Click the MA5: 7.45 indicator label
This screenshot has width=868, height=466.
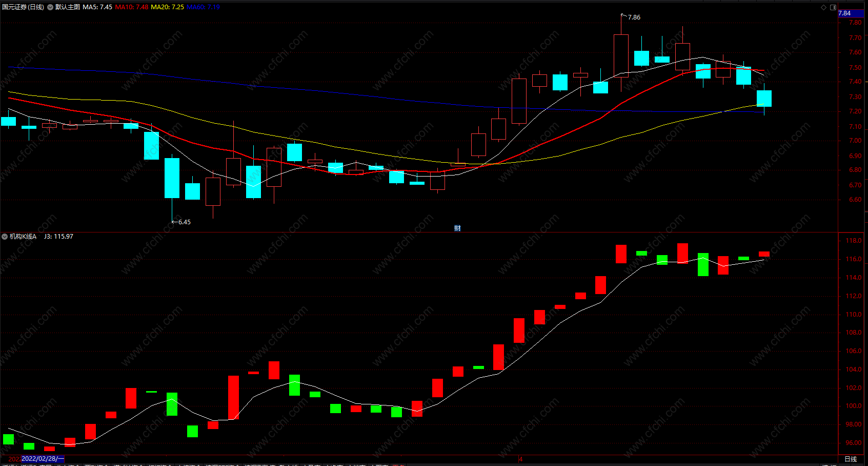pyautogui.click(x=97, y=7)
